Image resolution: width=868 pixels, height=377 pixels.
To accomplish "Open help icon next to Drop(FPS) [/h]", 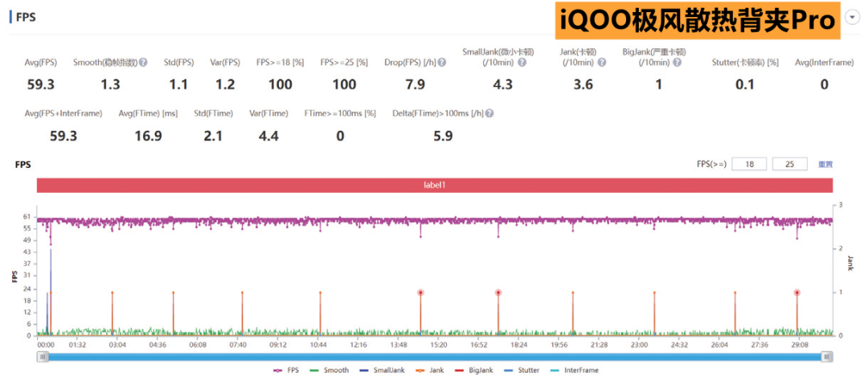I will point(442,63).
